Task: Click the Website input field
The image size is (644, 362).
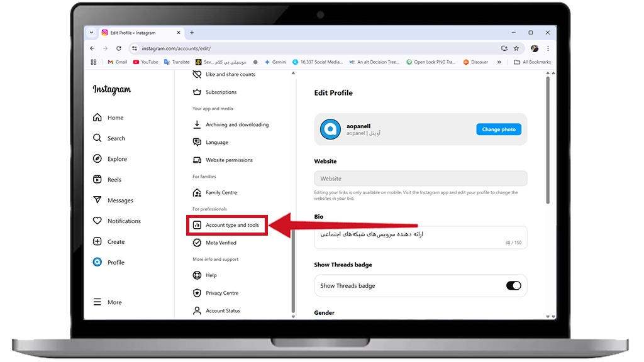Action: (x=421, y=178)
